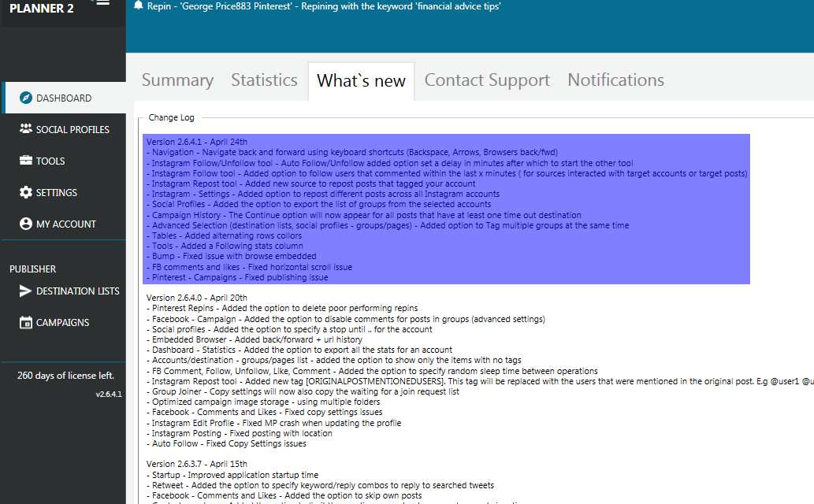Viewport: 814px width, 504px height.
Task: Open the Statistics tab
Action: click(x=264, y=80)
